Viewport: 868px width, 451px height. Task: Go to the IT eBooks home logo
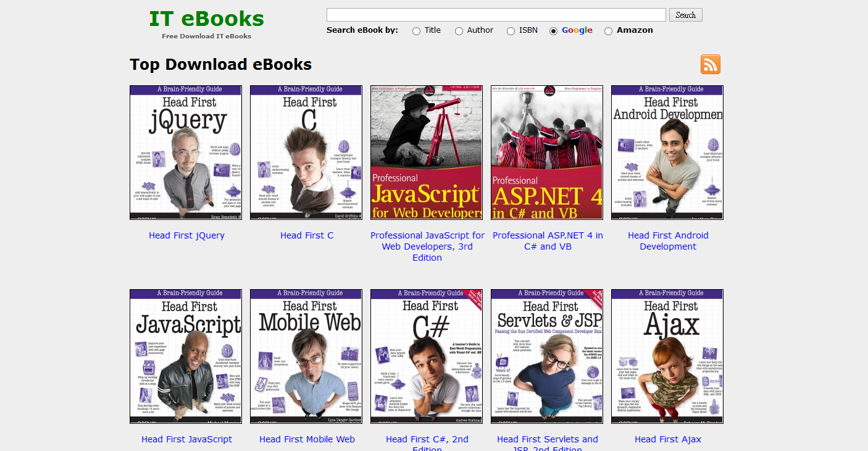(206, 19)
